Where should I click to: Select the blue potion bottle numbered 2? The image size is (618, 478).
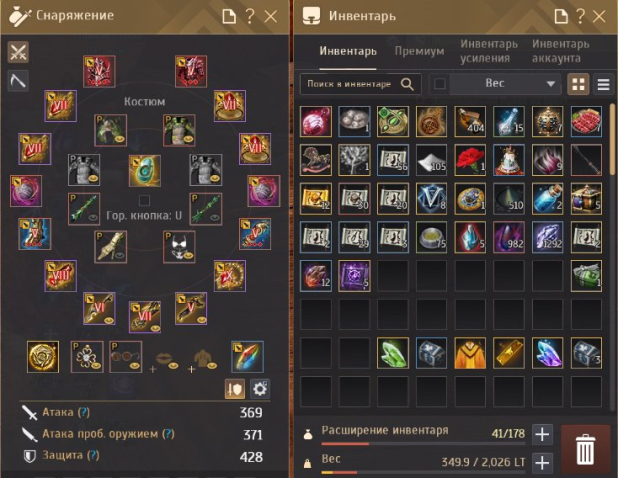coord(547,199)
